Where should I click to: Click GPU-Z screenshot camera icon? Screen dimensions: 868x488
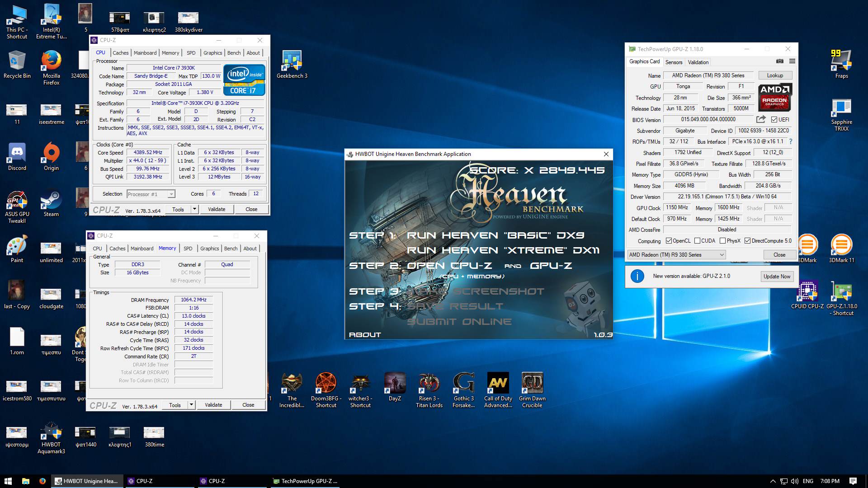point(780,61)
